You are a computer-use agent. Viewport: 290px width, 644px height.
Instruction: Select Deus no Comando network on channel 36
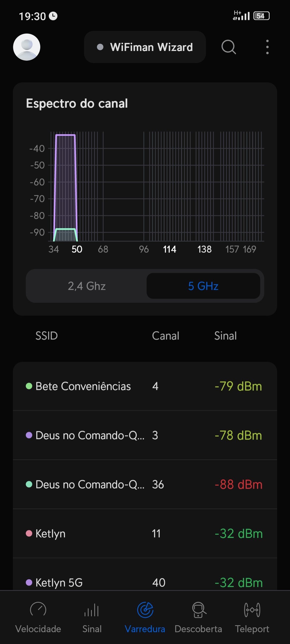[145, 484]
